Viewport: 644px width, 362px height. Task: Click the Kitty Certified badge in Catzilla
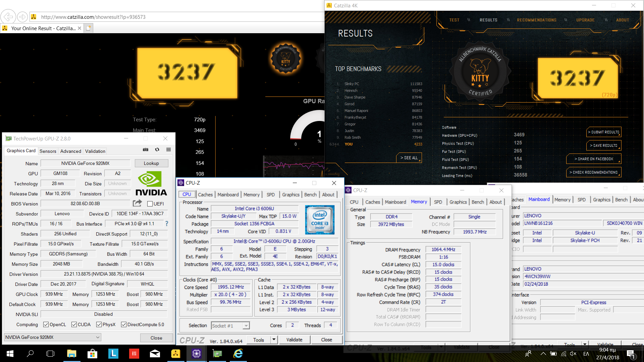[x=480, y=71]
